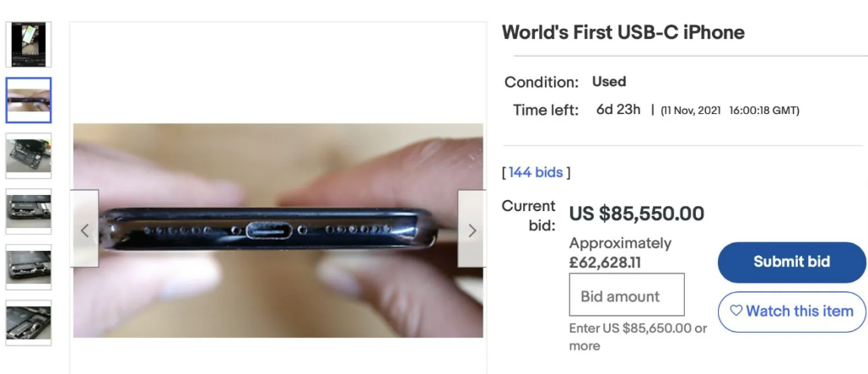Show the previous listing photo
868x374 pixels.
tap(84, 230)
